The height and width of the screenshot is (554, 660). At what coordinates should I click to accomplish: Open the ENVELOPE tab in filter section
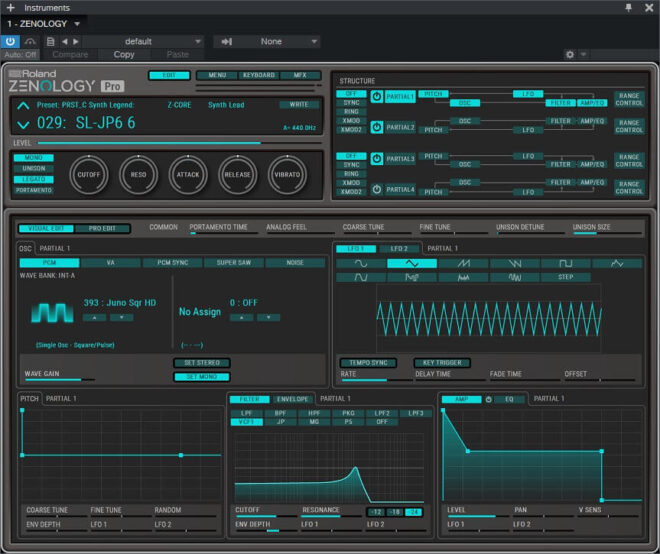293,399
